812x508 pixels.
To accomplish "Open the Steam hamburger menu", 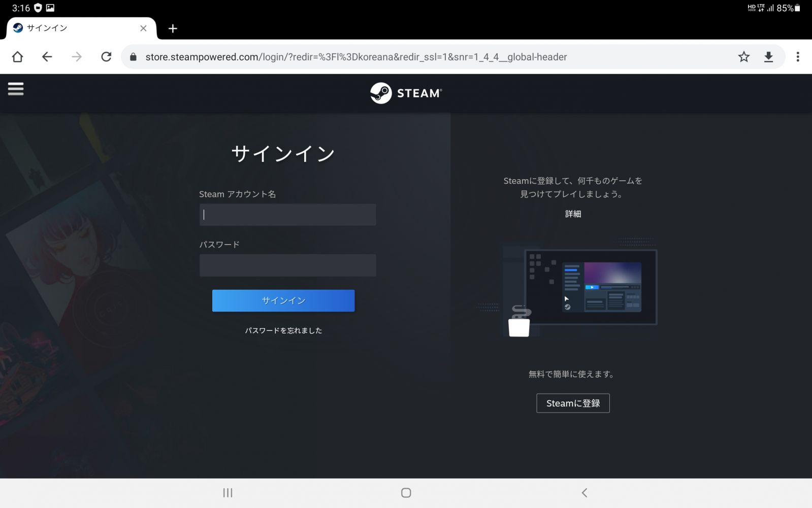I will (16, 89).
